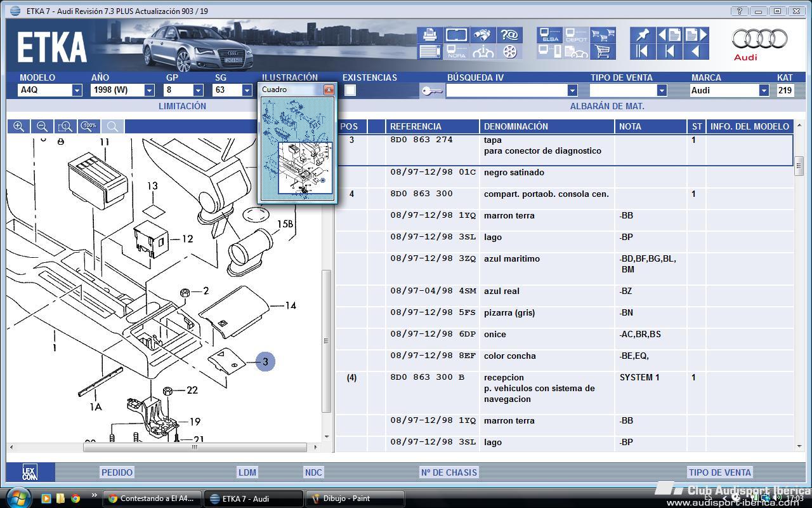Click the illustration horizontal scrollbar thumb
The height and width of the screenshot is (508, 812).
tap(195, 447)
